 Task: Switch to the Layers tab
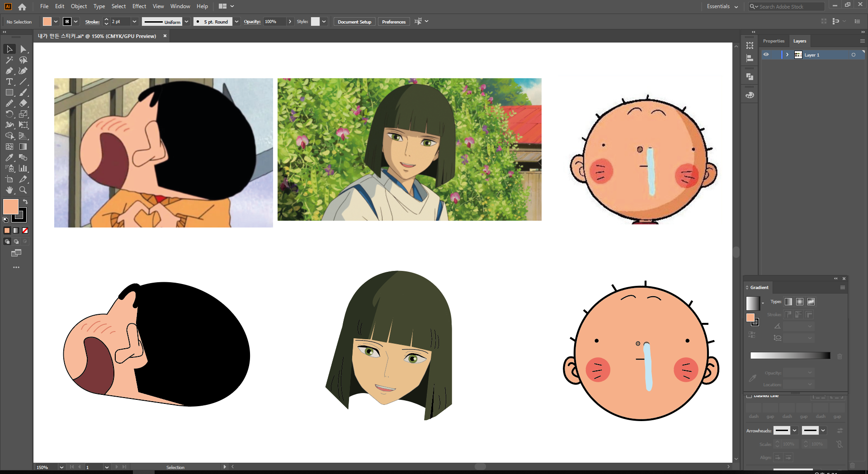800,41
